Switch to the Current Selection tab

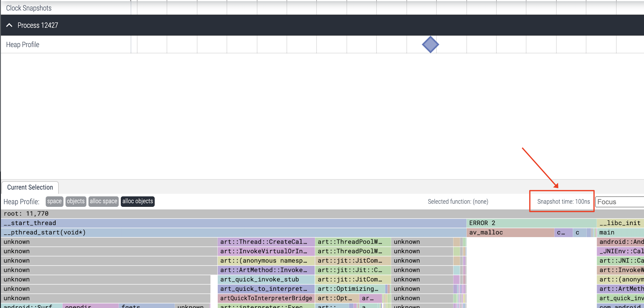pyautogui.click(x=30, y=187)
